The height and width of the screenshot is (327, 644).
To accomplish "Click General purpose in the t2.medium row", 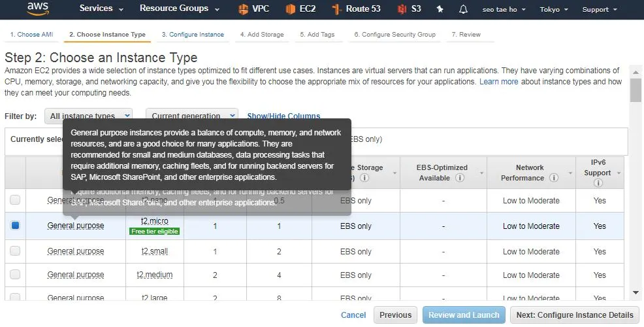I will click(x=76, y=275).
